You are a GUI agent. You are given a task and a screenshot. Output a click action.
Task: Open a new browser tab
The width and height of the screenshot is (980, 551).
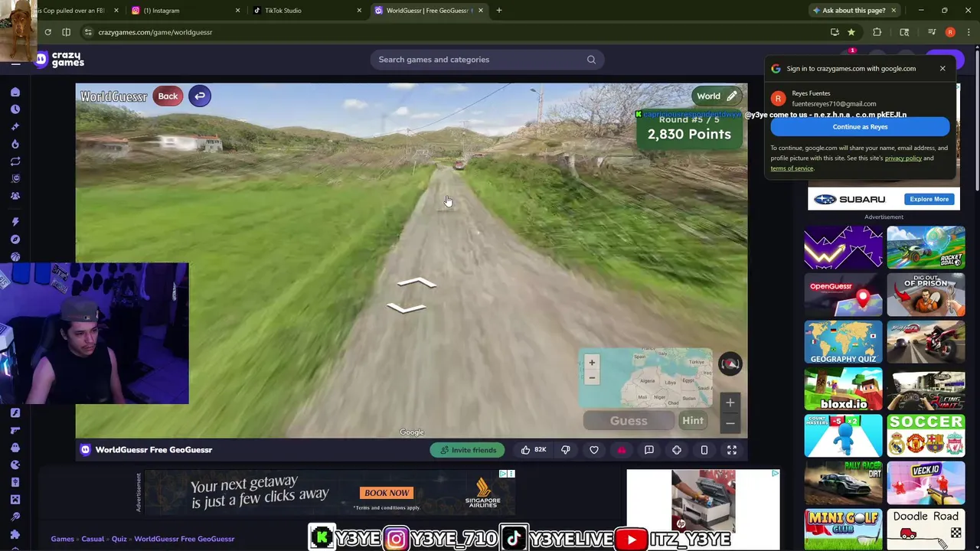[x=499, y=11]
